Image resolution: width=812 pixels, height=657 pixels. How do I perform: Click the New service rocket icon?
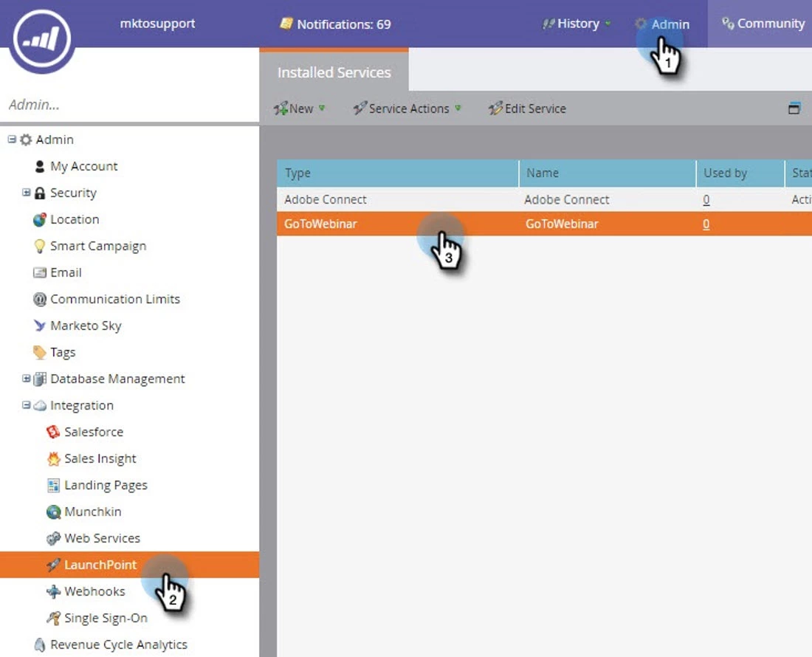pyautogui.click(x=281, y=109)
